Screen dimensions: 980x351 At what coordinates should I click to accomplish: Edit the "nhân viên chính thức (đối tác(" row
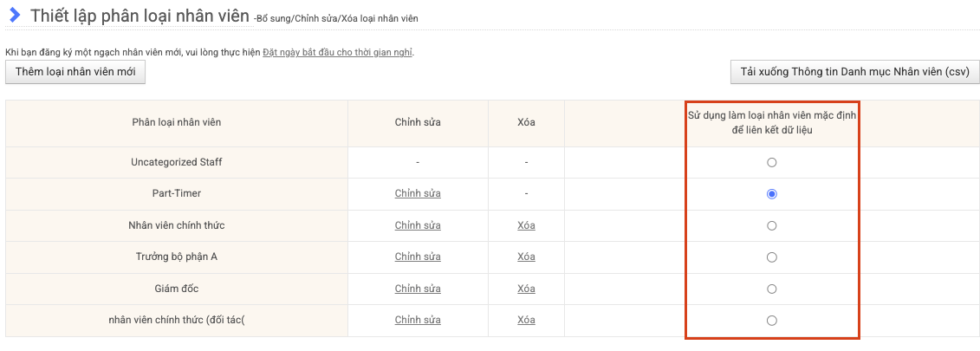point(418,320)
